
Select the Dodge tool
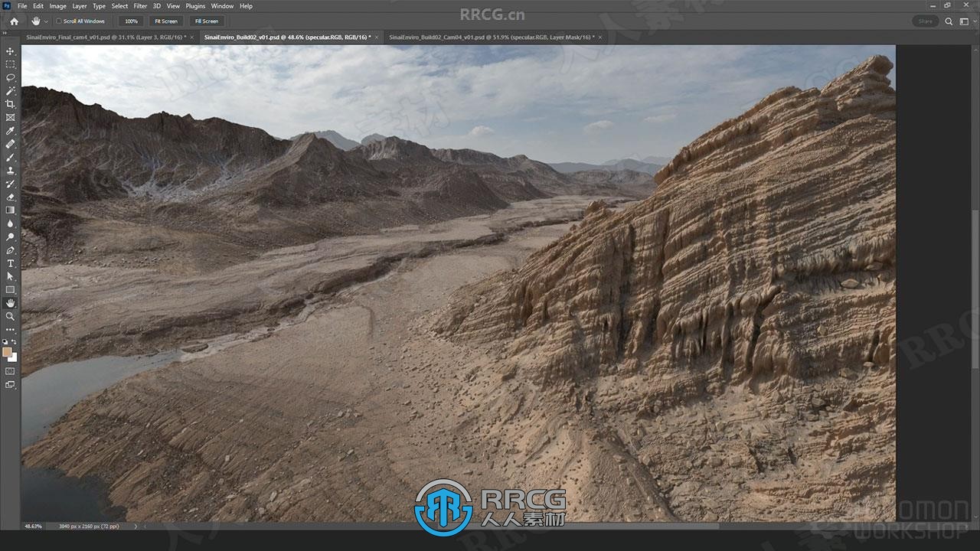[x=10, y=236]
